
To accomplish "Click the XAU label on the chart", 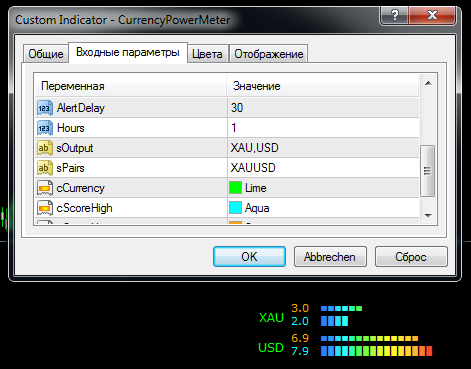I will pyautogui.click(x=271, y=318).
